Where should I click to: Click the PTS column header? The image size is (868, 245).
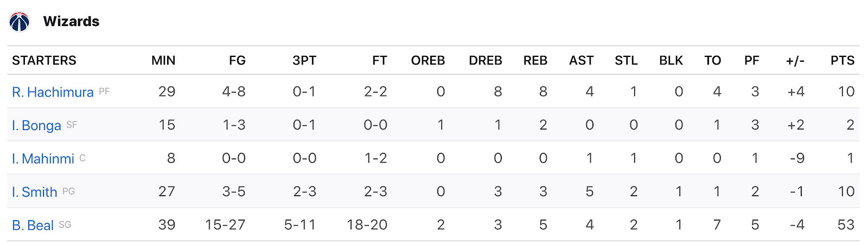(x=843, y=60)
